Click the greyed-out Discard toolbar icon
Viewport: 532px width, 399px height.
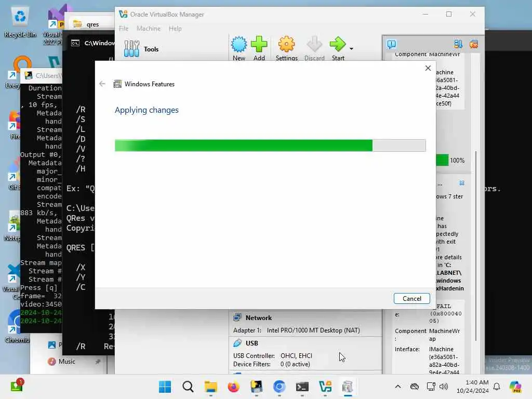click(x=314, y=45)
